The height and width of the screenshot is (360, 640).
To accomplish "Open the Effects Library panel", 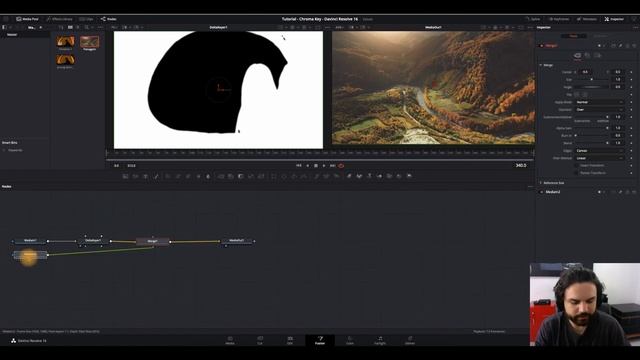I will pyautogui.click(x=60, y=19).
